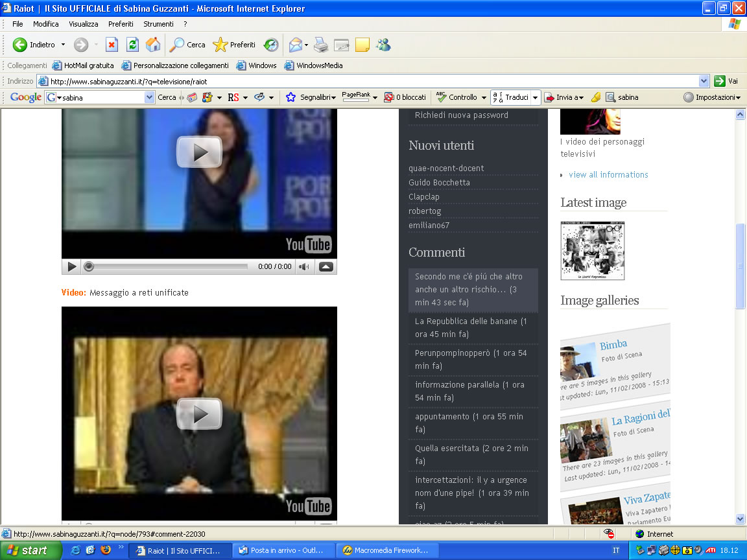747x560 pixels.
Task: Click the address URL field
Action: pos(367,81)
